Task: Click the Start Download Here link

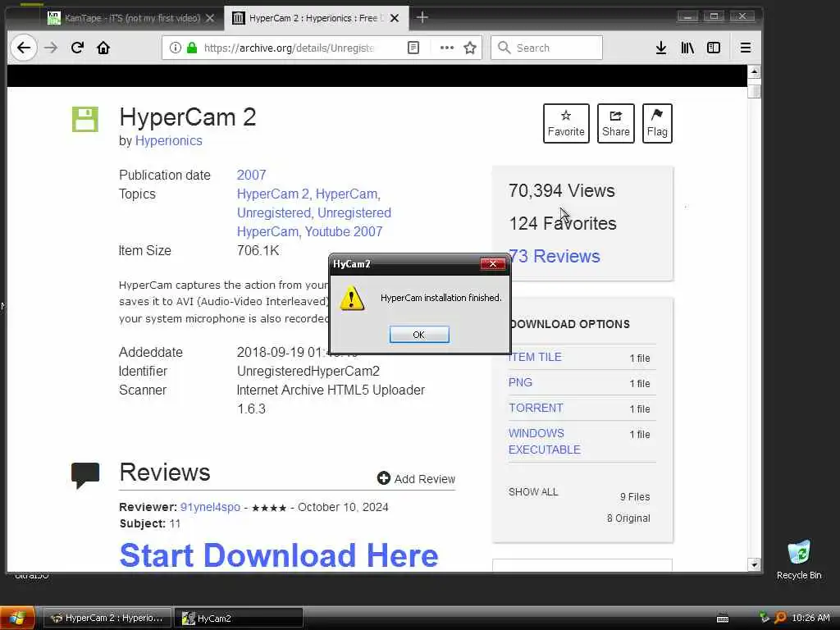Action: click(279, 555)
